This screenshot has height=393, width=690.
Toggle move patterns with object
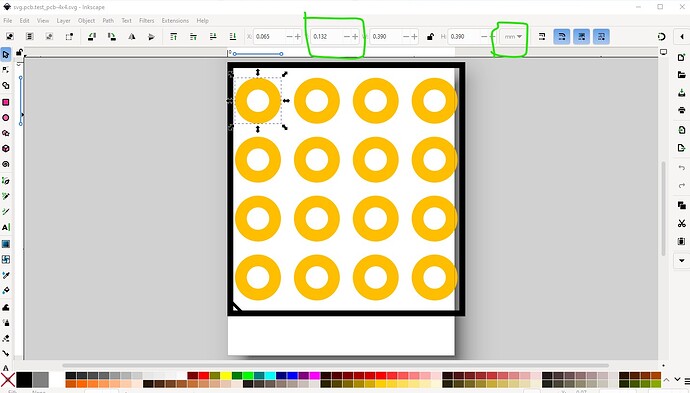[602, 37]
